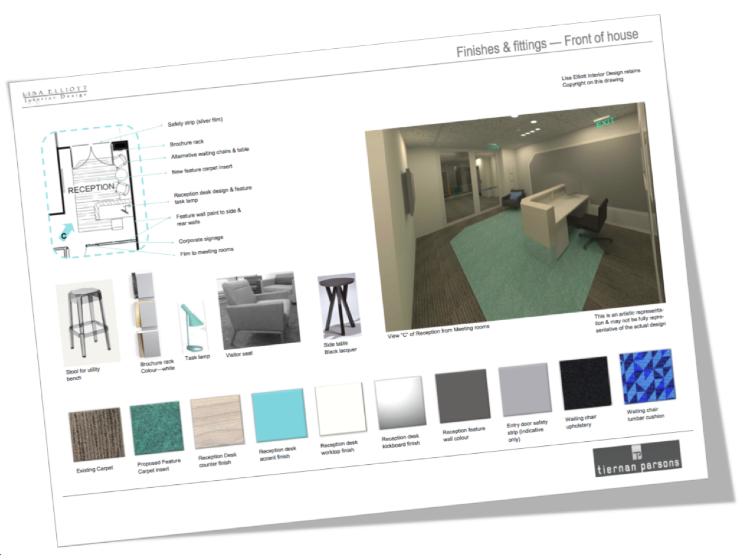Select the view 'C' arrow on floor plan
740x560 pixels.
(67, 232)
